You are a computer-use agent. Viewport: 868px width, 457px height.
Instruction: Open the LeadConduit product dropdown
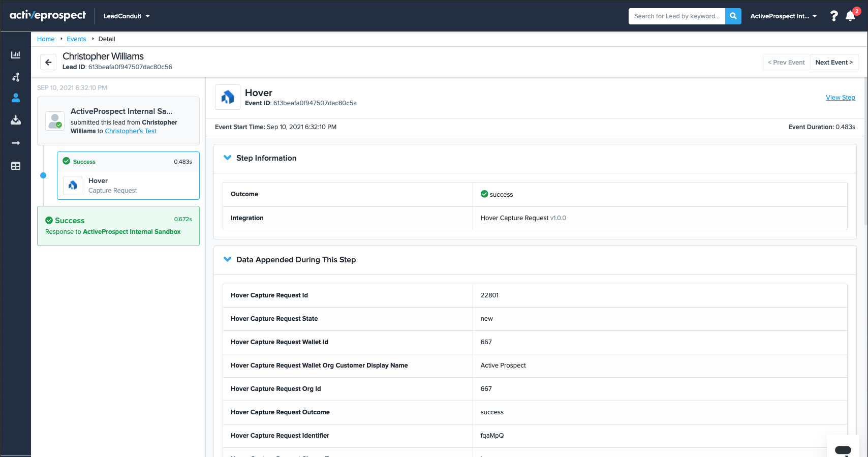point(127,16)
